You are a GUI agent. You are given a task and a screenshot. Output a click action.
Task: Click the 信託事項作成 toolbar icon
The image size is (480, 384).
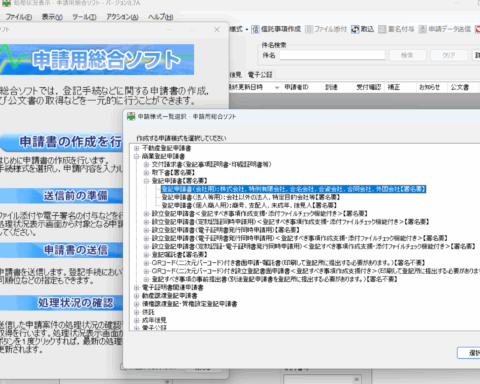[x=255, y=29]
